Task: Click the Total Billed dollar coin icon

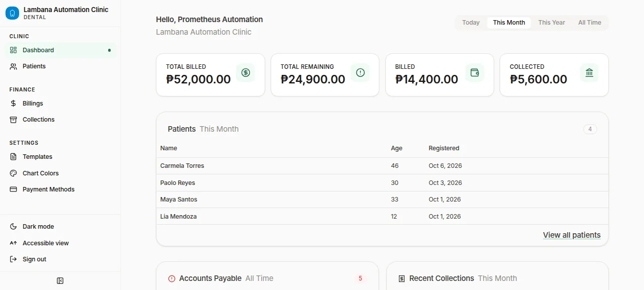Action: point(246,72)
